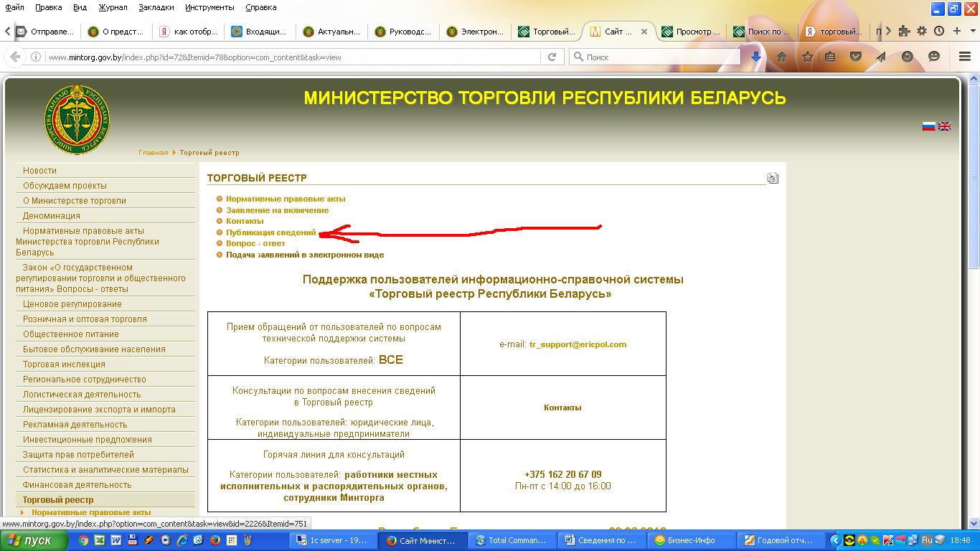Switch to 1c server window in taskbar
Viewport: 980px width, 551px height.
334,540
